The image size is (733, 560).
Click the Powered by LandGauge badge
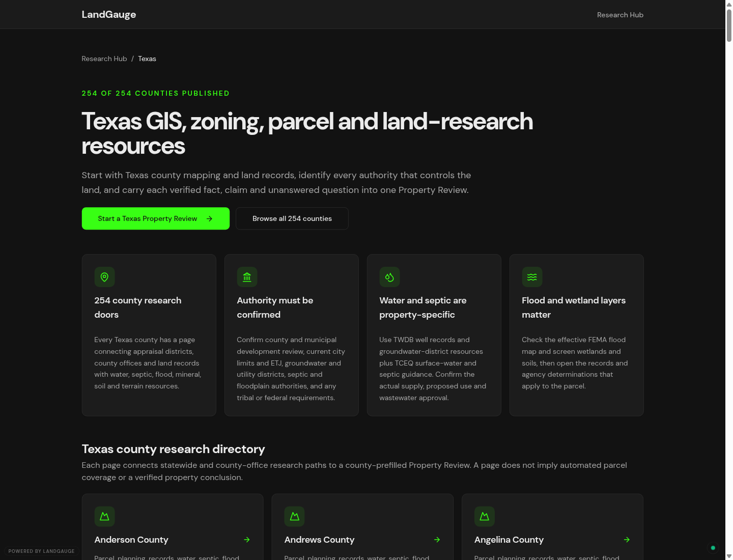pyautogui.click(x=42, y=551)
